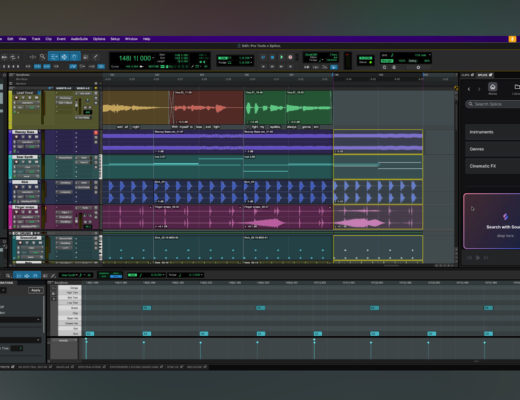
Task: Mute the Lead Vocal track
Action: (36, 98)
